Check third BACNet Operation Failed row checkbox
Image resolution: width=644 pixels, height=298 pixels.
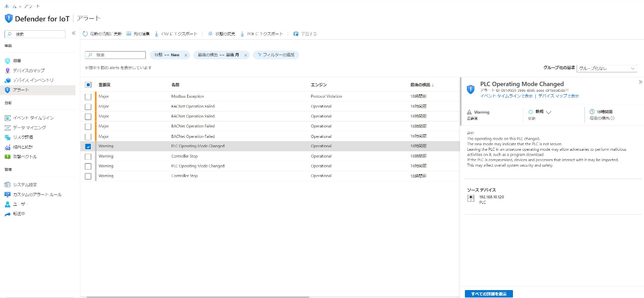point(88,126)
